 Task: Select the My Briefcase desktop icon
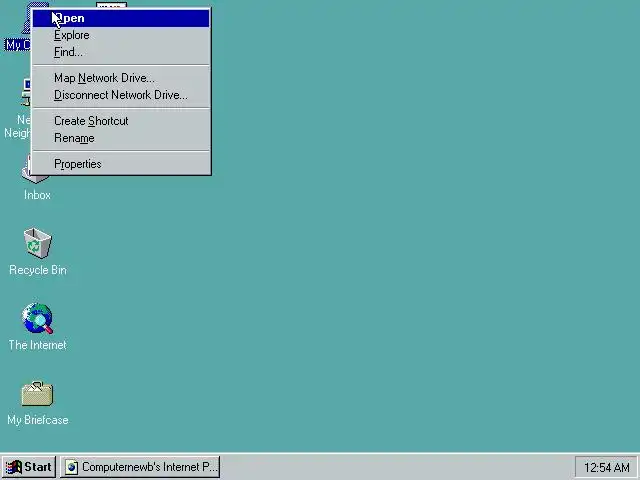(38, 393)
